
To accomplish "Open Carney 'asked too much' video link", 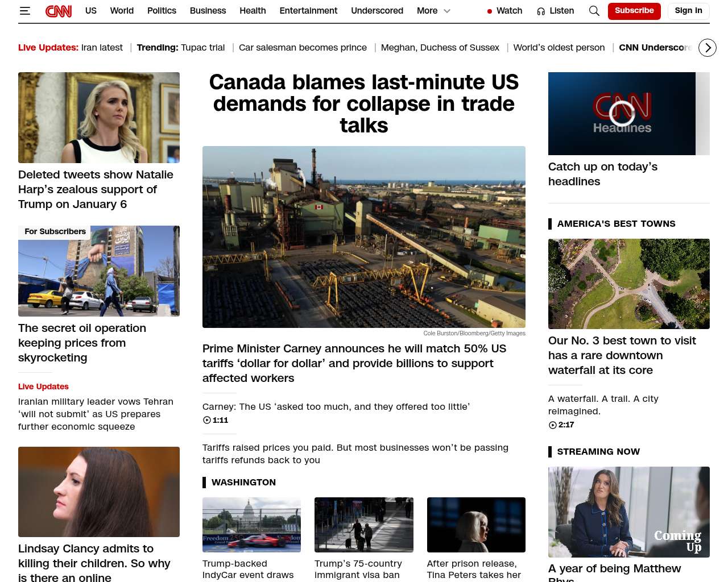I will (x=336, y=406).
